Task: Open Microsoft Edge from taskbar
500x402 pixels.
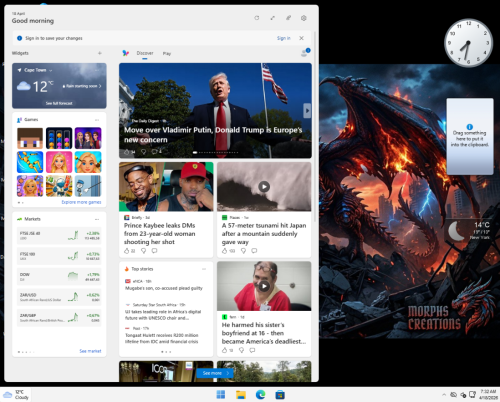Action: (260, 395)
